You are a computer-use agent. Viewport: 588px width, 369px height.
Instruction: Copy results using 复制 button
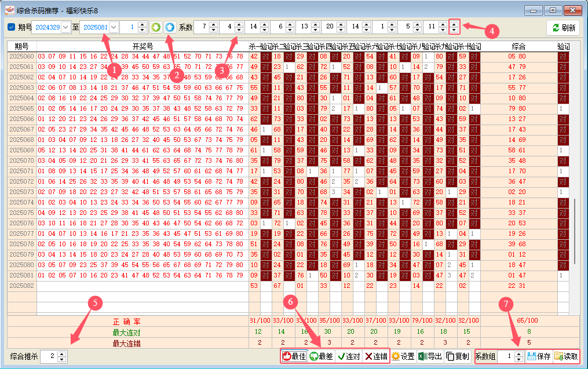(458, 356)
